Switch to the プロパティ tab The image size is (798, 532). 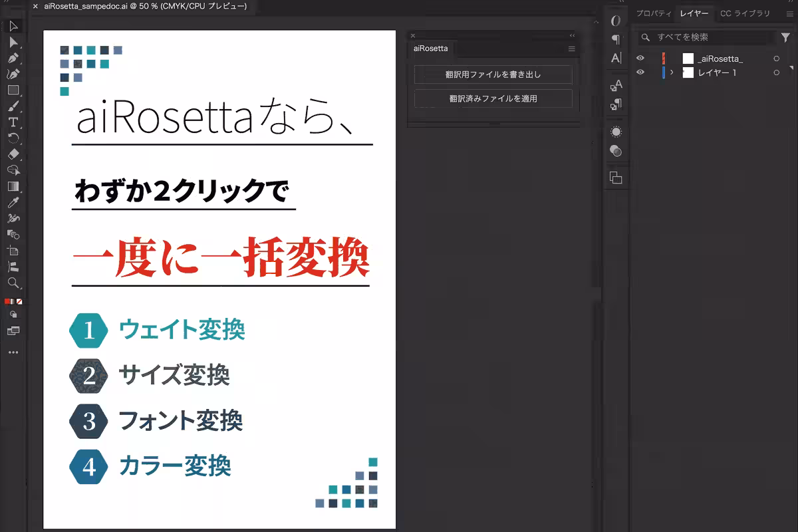coord(654,14)
